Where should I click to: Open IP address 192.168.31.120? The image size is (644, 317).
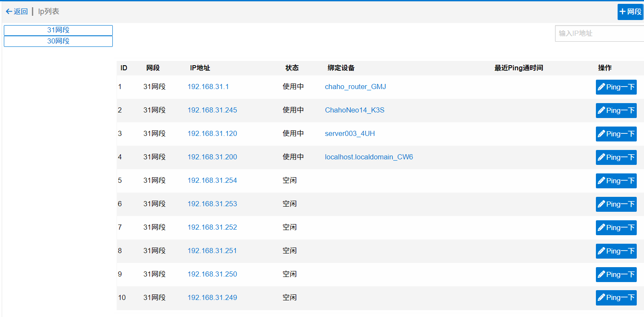coord(212,133)
